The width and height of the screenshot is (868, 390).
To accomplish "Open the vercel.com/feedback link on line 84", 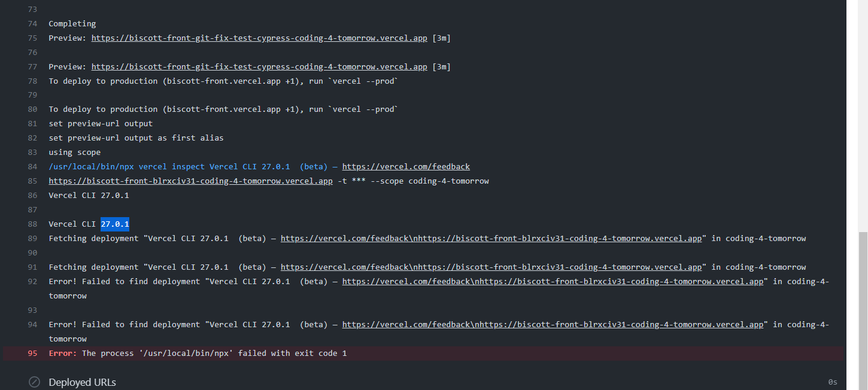I will click(406, 166).
